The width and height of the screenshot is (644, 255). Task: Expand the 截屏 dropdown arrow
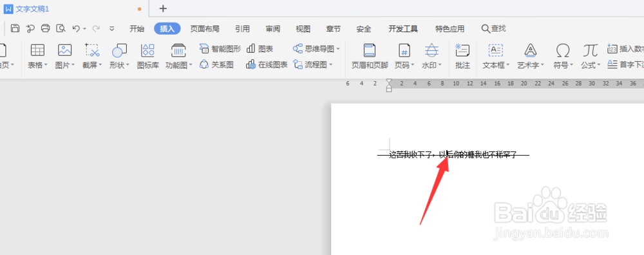click(x=100, y=65)
